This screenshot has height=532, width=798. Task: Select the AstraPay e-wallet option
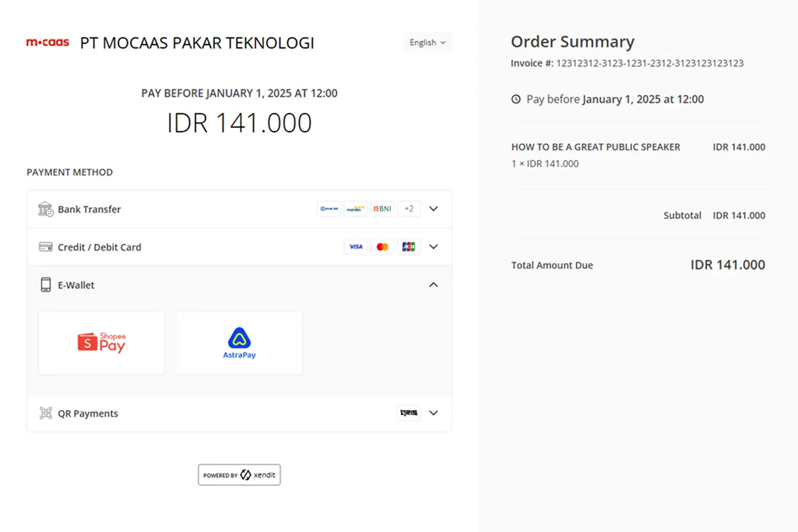tap(239, 342)
